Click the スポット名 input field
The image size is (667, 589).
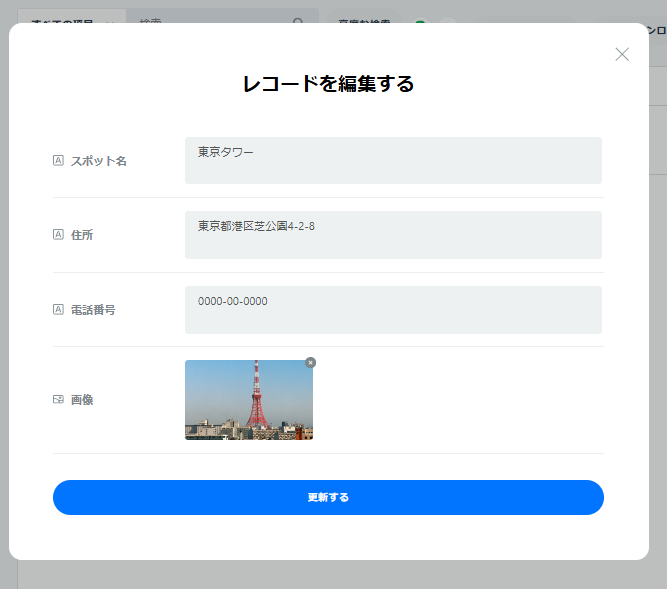393,160
